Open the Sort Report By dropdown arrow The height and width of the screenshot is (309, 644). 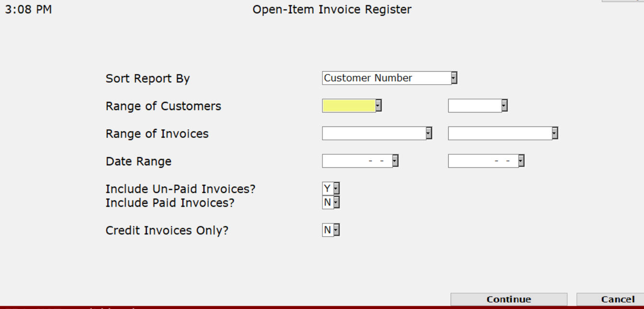point(454,78)
